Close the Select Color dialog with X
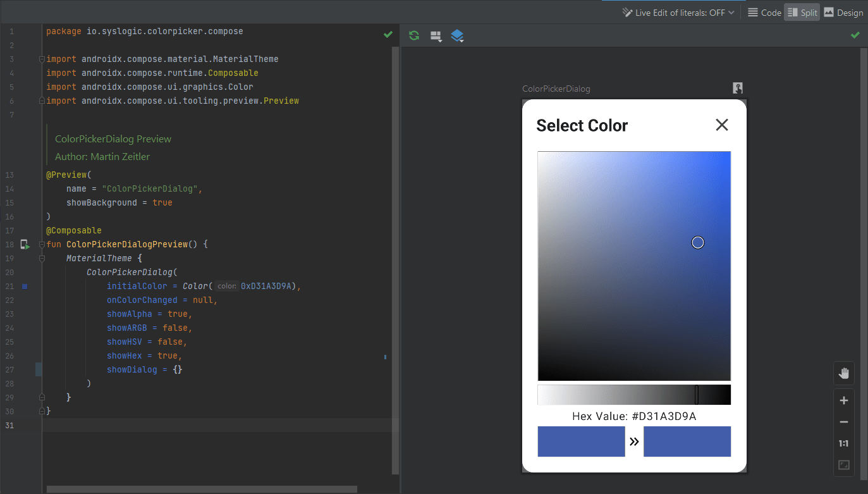This screenshot has height=494, width=868. [721, 125]
